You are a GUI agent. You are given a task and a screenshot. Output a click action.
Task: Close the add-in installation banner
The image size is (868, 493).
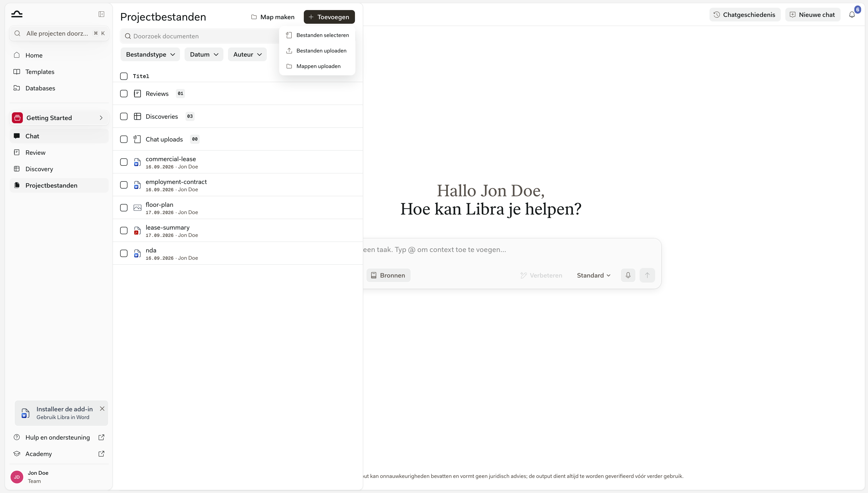pos(102,409)
